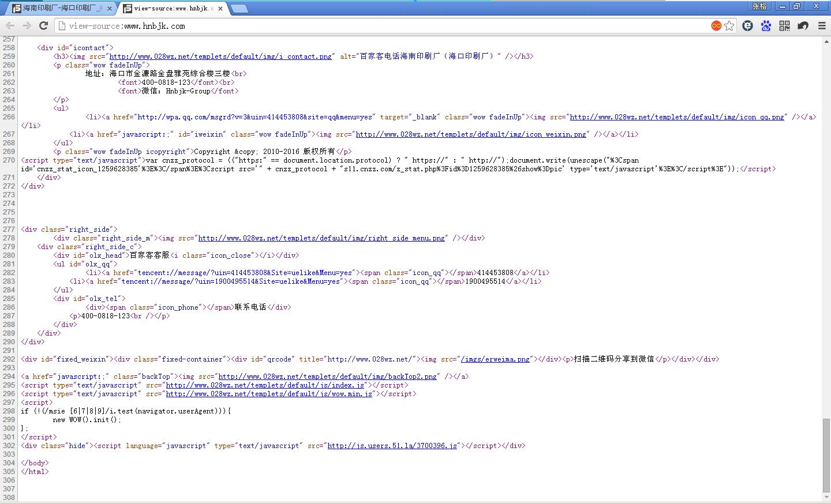831x504 pixels.
Task: Open the right_side_menu.png link
Action: click(x=321, y=238)
